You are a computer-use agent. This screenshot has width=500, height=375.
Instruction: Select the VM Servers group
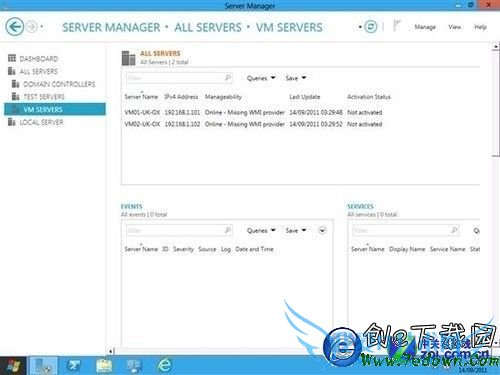click(55, 109)
